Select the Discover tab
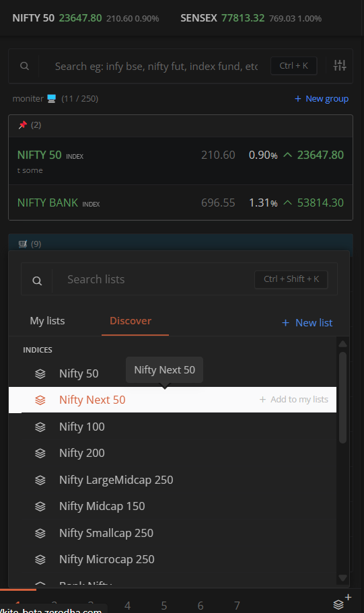The image size is (364, 613). pyautogui.click(x=131, y=321)
